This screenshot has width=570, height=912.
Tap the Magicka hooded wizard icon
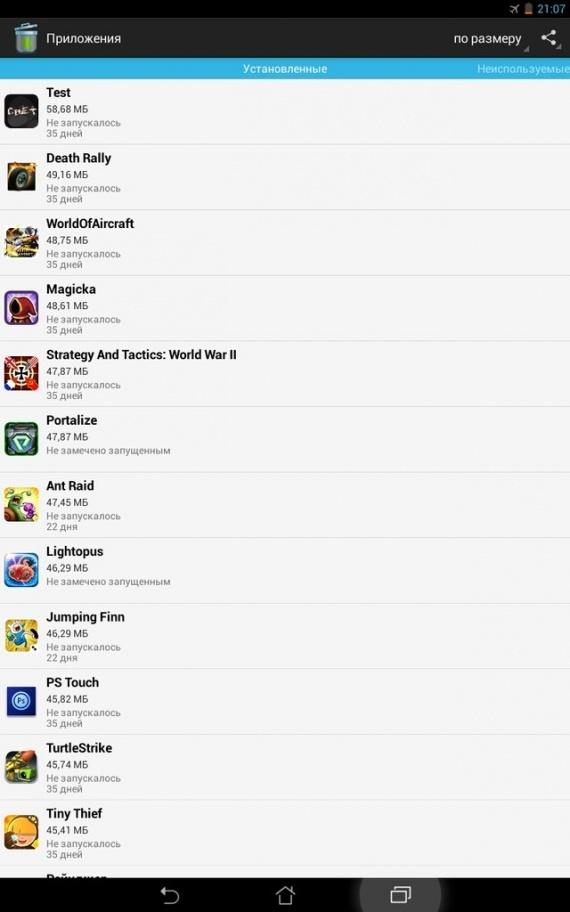coord(22,308)
